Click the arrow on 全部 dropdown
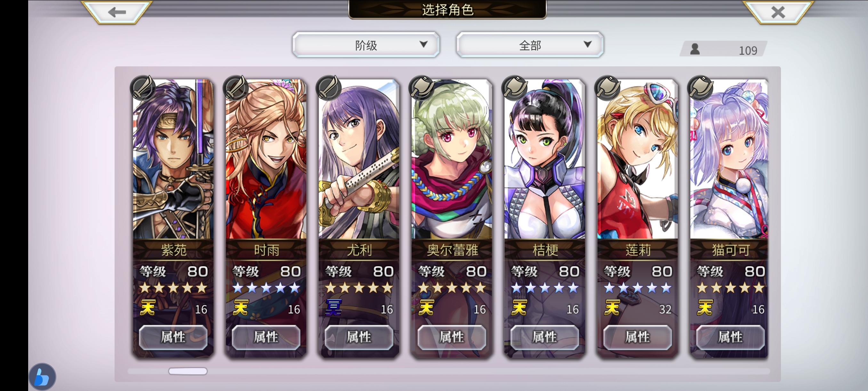The height and width of the screenshot is (391, 868). click(x=587, y=44)
